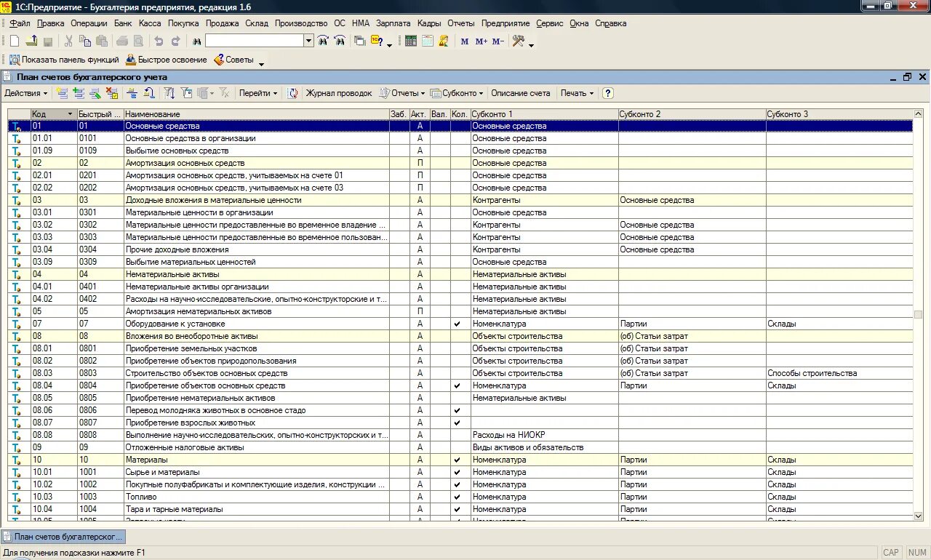The width and height of the screenshot is (931, 560).
Task: Open the Сервис menu
Action: tap(550, 23)
